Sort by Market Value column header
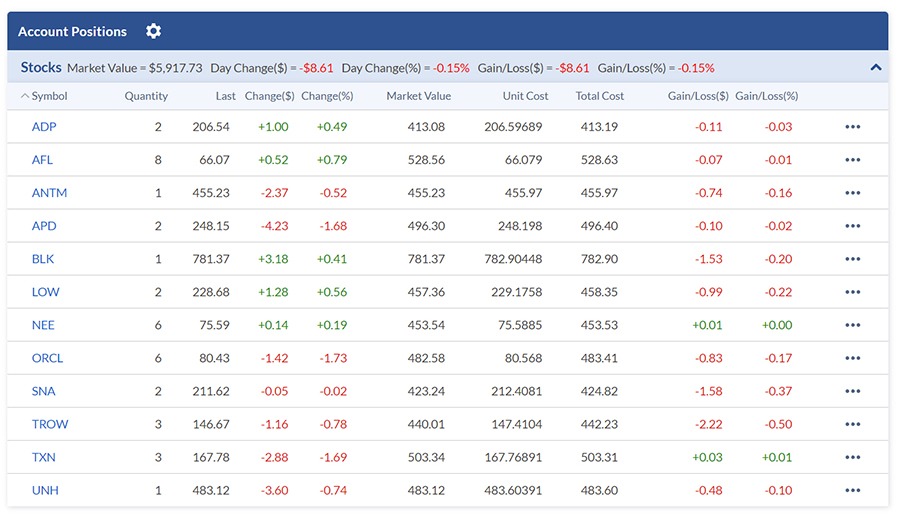 click(x=418, y=96)
